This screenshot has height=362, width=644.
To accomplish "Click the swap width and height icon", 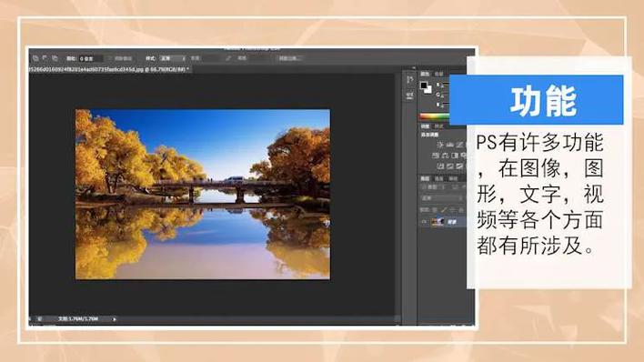I will point(228,58).
